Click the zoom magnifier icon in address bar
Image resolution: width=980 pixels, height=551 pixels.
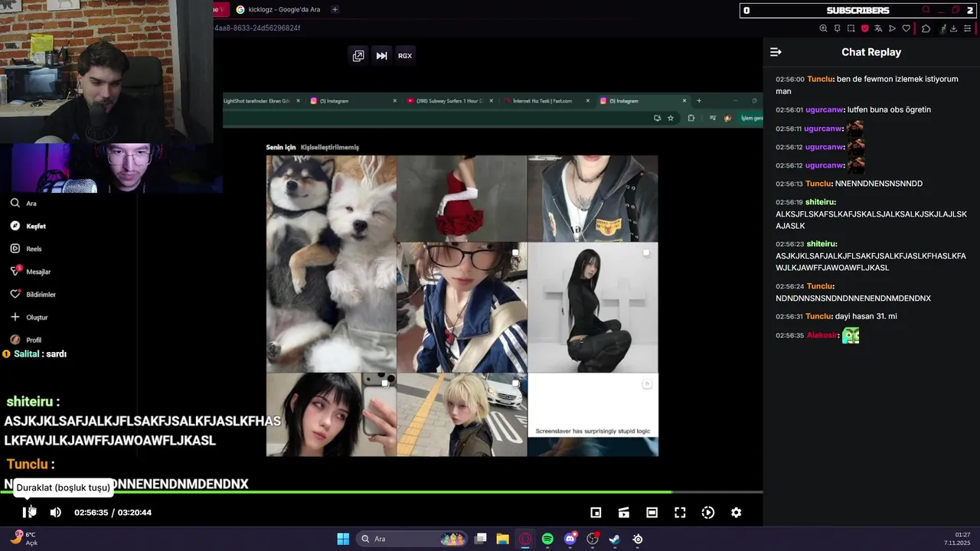pos(823,28)
